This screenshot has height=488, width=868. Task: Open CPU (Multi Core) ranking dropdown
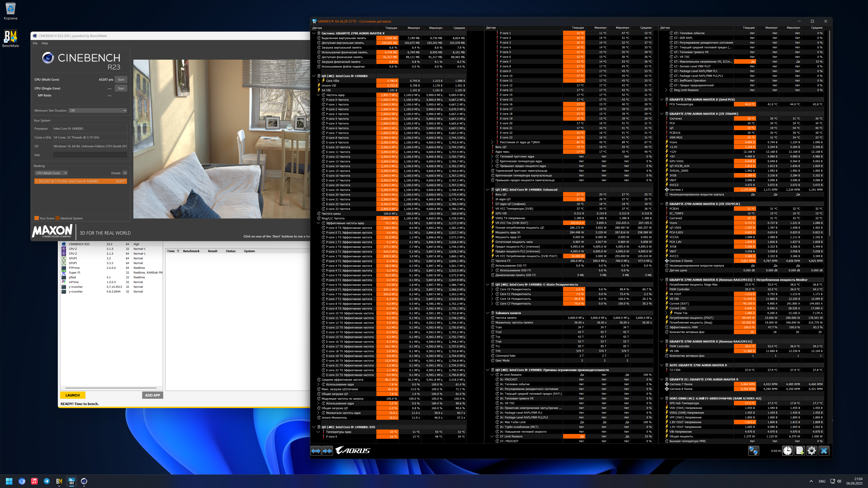[51, 173]
